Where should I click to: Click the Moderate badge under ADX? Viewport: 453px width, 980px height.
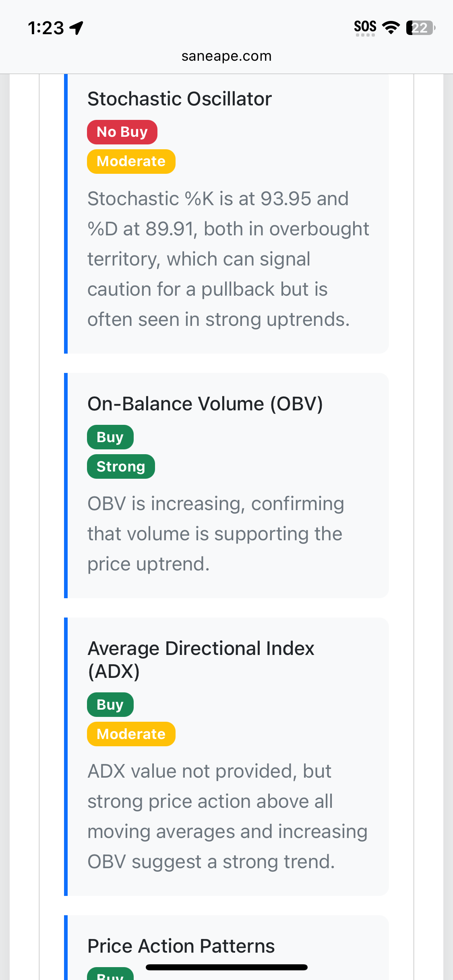[131, 734]
